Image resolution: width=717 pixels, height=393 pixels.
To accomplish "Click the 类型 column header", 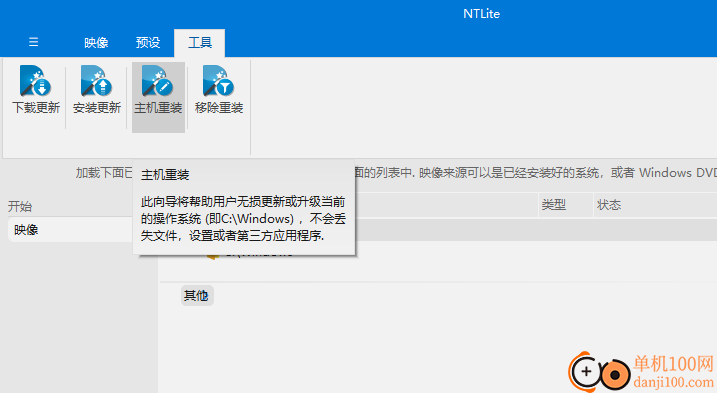I will point(554,205).
